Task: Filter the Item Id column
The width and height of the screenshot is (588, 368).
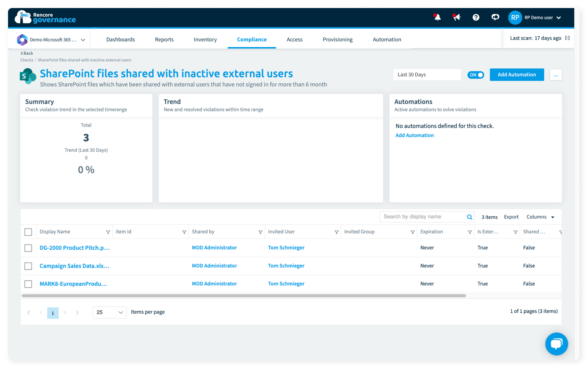Action: tap(184, 232)
